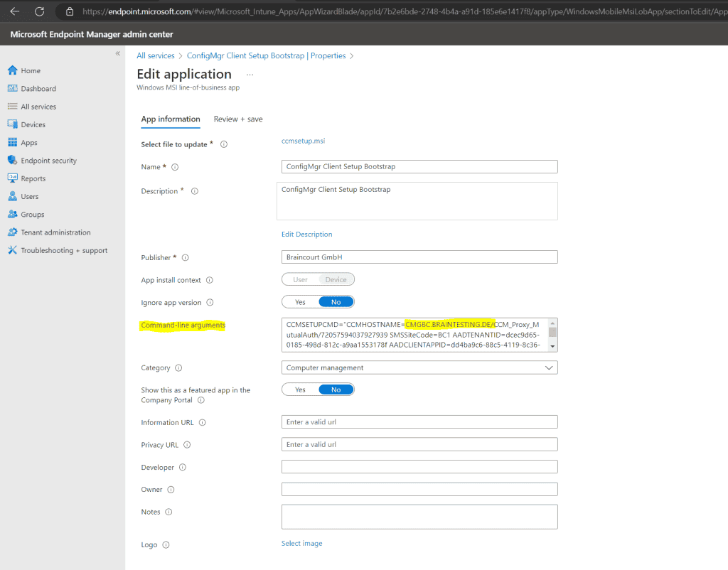Screen dimensions: 728x570
Task: Switch to the Review + save tab
Action: (x=238, y=119)
